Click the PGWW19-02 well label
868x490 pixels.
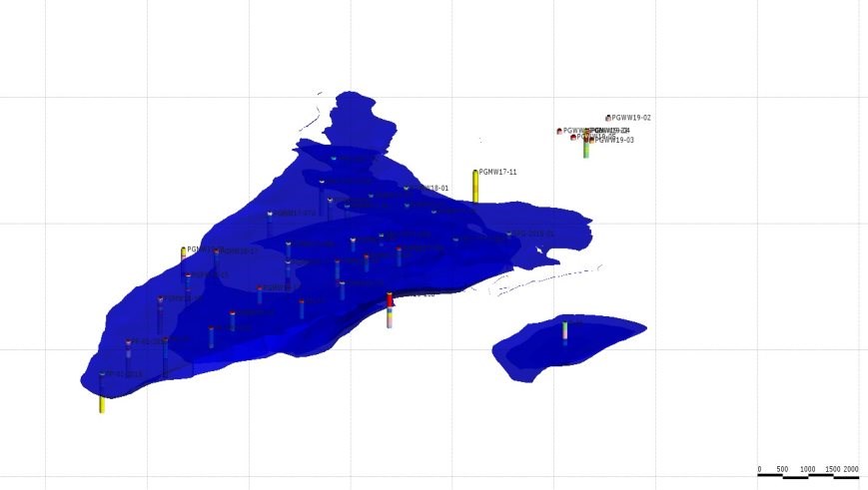coord(631,118)
